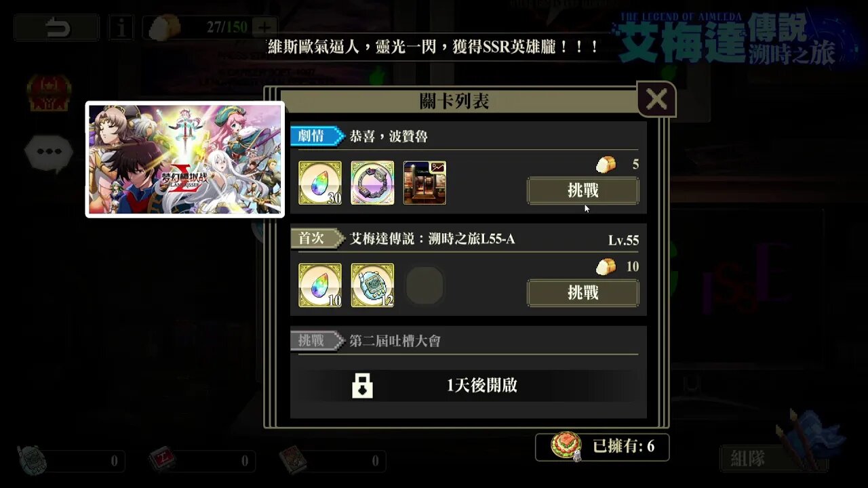View the room background reward thumbnail
868x488 pixels.
coord(425,183)
